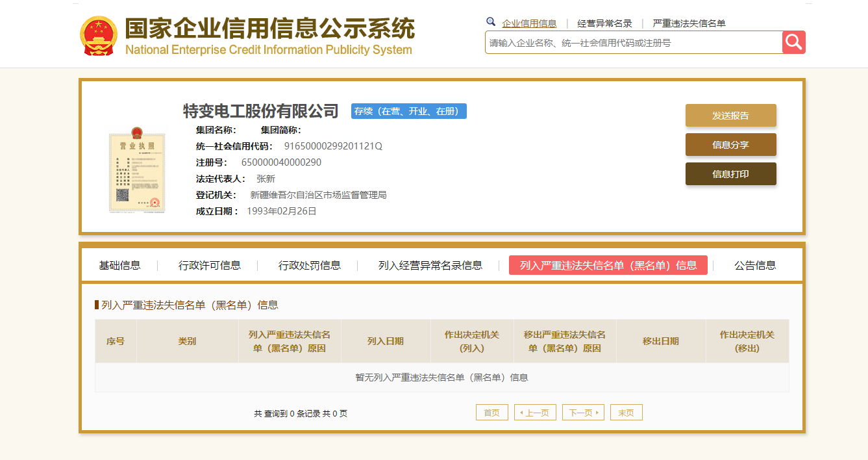Switch to the 行政许可信息 tab
868x460 pixels.
coord(210,265)
